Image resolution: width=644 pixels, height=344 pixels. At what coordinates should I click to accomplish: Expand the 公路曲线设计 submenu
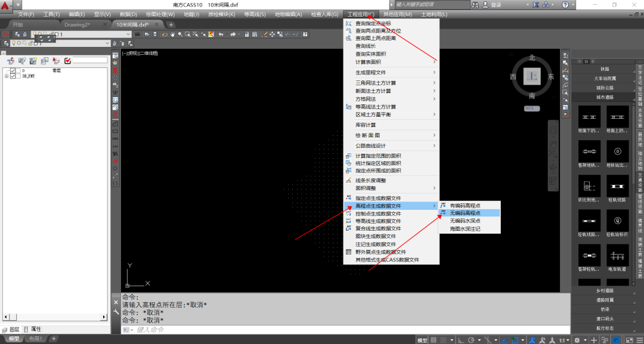[391, 145]
